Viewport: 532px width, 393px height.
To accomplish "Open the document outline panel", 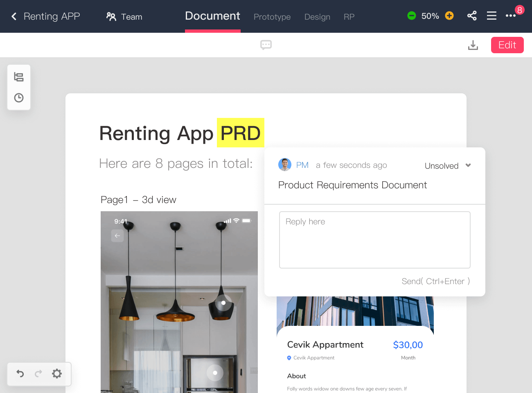I will coord(19,77).
